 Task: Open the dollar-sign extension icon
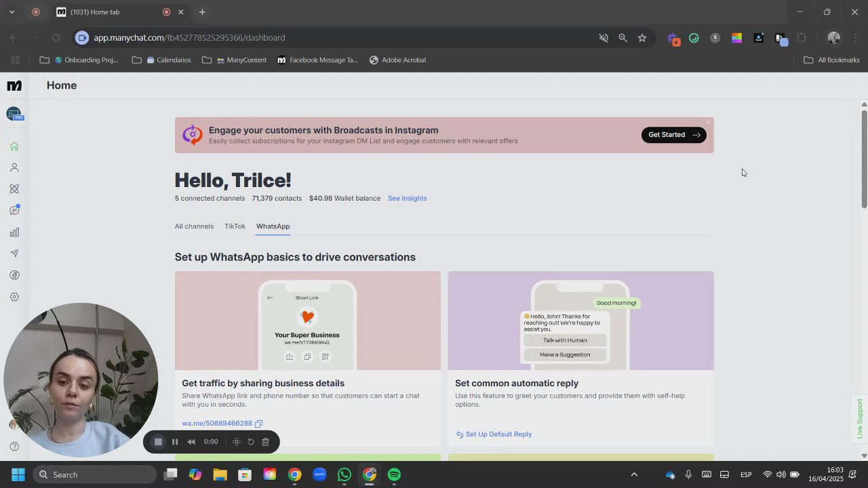(715, 38)
